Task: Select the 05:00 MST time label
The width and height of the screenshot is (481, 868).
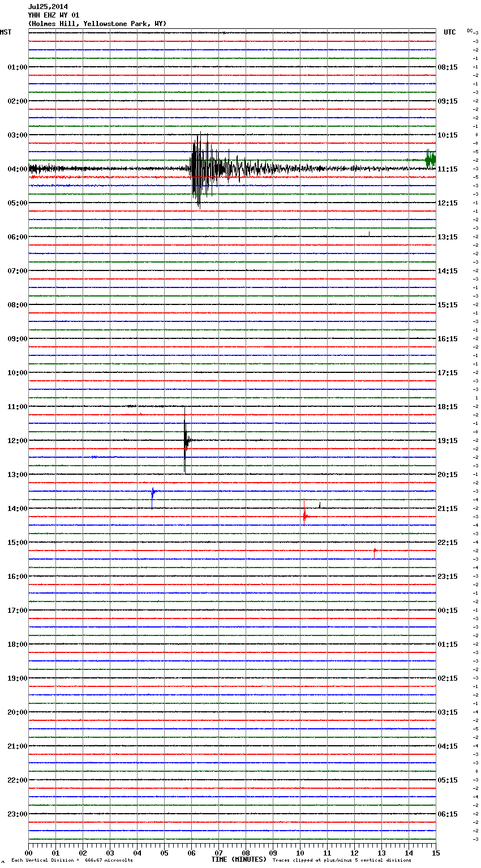Action: (x=18, y=203)
